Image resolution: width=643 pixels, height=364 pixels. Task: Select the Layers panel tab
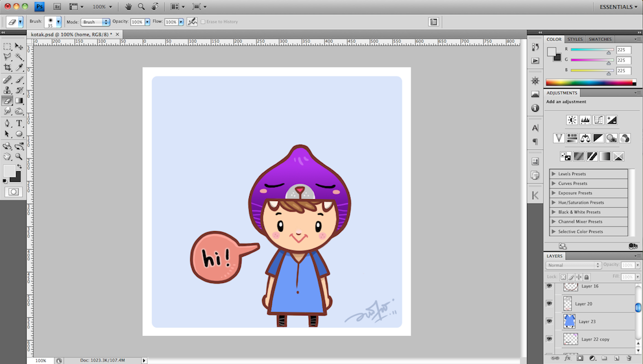pos(554,256)
